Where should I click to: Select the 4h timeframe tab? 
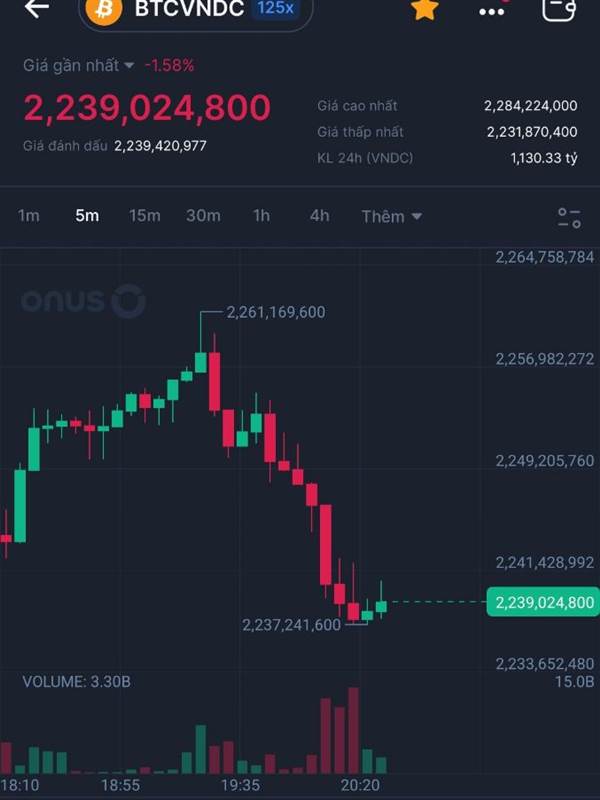(x=319, y=216)
